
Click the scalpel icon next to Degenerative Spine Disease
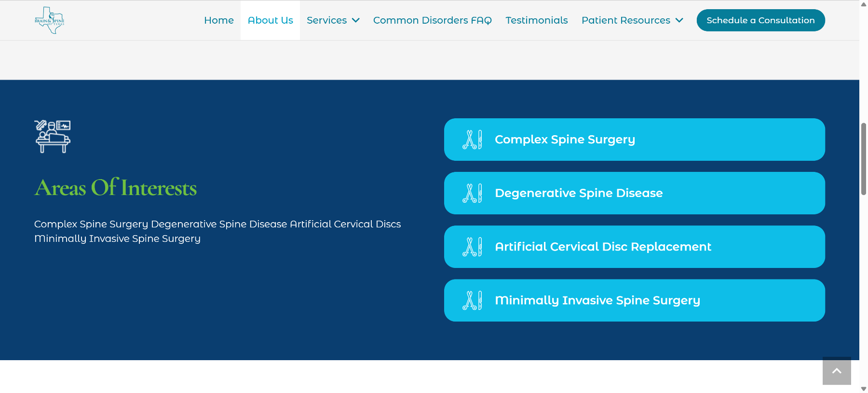click(x=472, y=193)
